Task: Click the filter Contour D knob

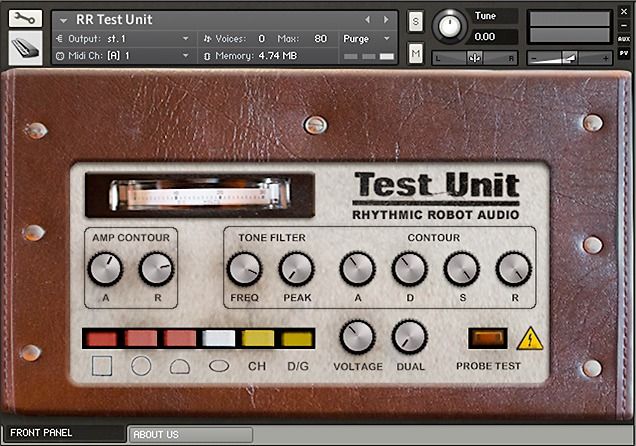Action: pyautogui.click(x=409, y=269)
